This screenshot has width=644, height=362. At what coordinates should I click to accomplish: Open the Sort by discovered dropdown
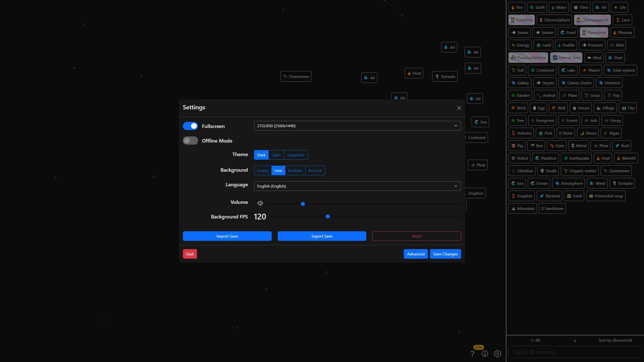[615, 340]
